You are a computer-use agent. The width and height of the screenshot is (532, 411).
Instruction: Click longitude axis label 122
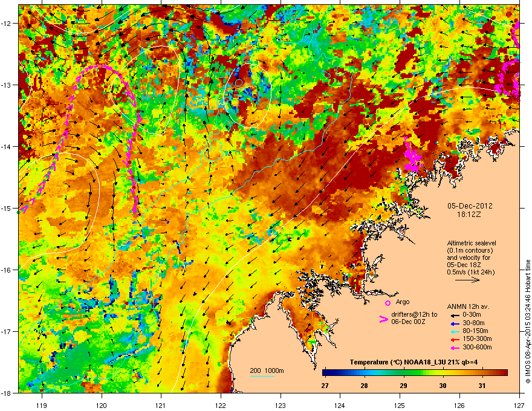(x=221, y=405)
